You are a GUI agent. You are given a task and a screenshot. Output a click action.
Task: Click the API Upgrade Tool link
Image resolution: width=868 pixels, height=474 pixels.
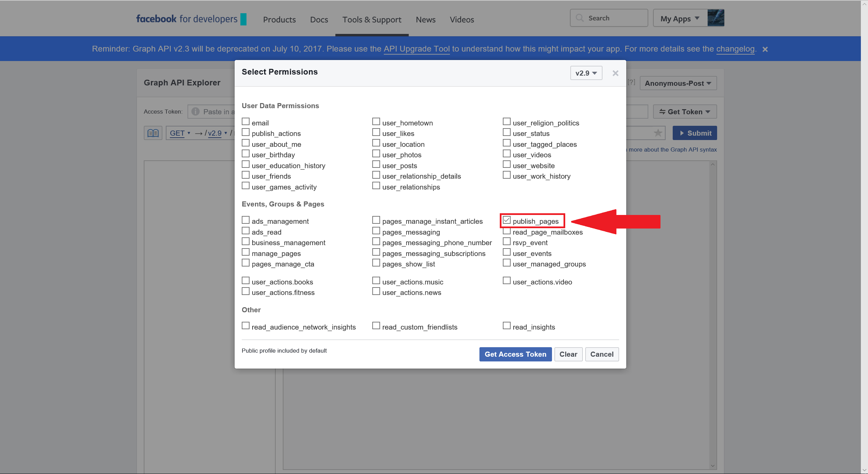[416, 49]
